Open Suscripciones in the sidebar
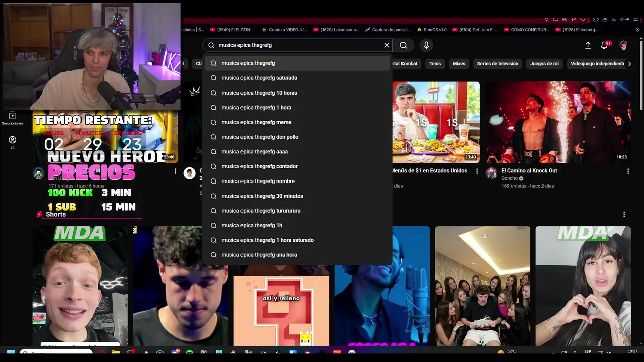The width and height of the screenshot is (644, 362). [13, 119]
